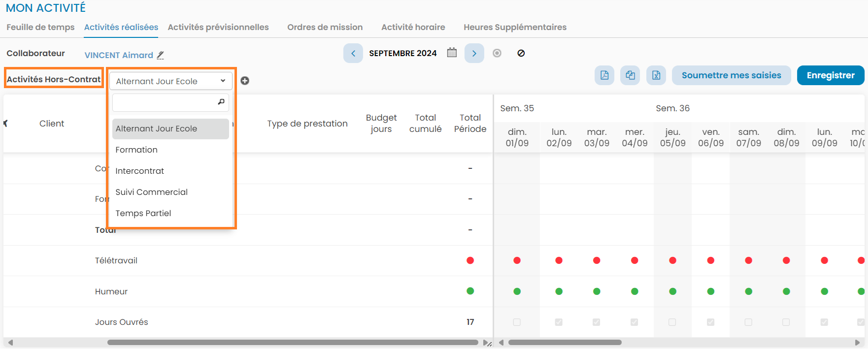Toggle Jours Ouvrés checkbox for ven. 06/09
868x349 pixels.
(x=710, y=322)
